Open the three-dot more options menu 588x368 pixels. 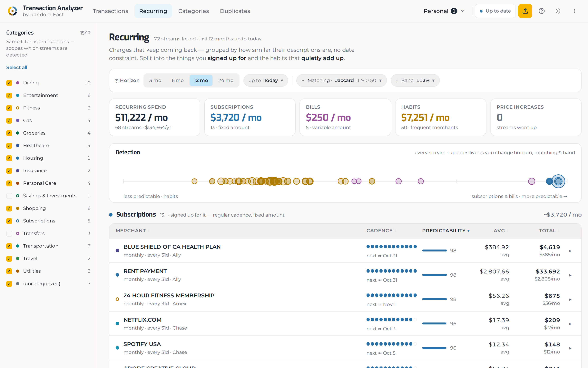574,11
